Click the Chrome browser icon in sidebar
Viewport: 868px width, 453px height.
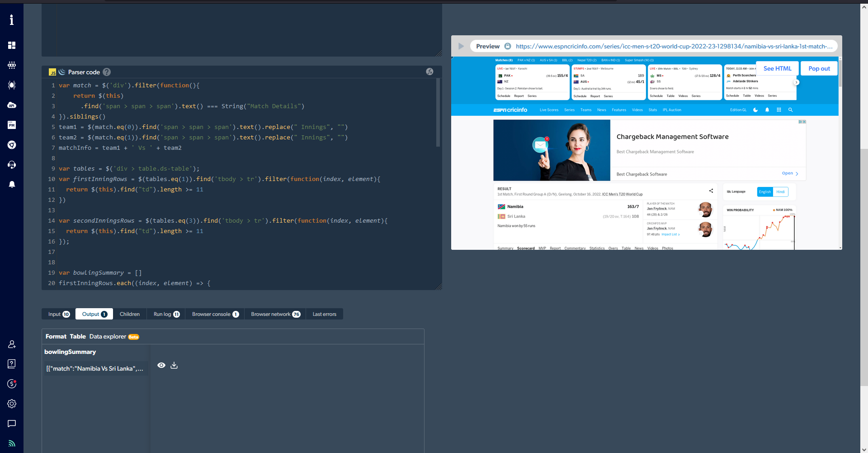[12, 145]
